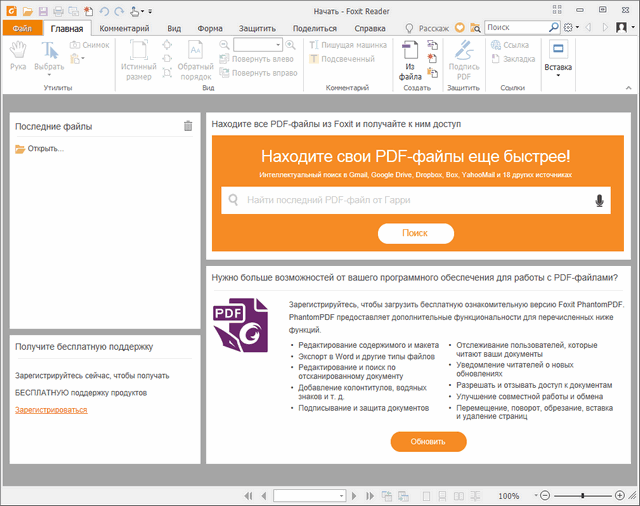Click the trash icon in Последние файлы
The height and width of the screenshot is (506, 640).
click(188, 126)
